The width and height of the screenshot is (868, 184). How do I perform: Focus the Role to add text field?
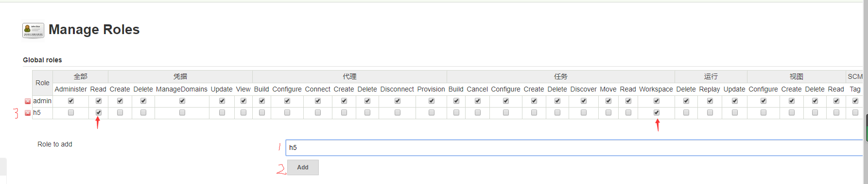coord(574,148)
